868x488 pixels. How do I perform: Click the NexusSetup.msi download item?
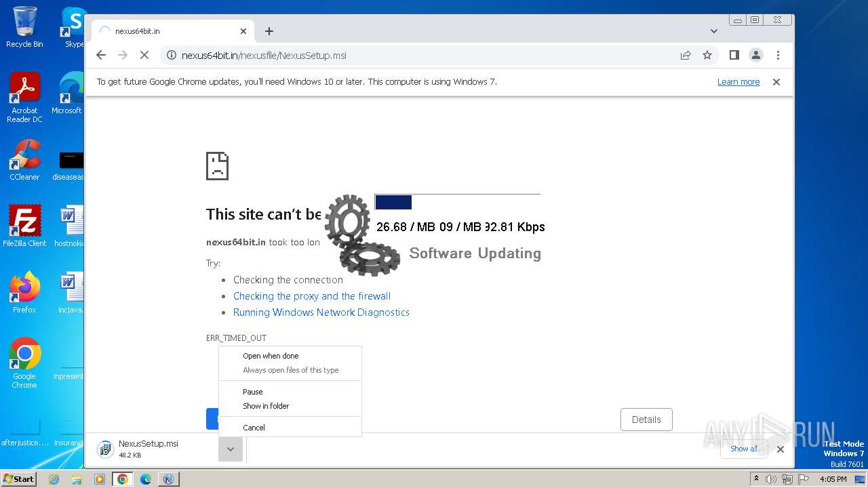coord(156,449)
